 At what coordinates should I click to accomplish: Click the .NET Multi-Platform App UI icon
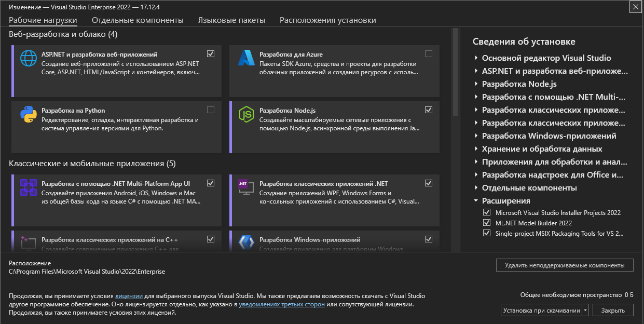[x=28, y=187]
